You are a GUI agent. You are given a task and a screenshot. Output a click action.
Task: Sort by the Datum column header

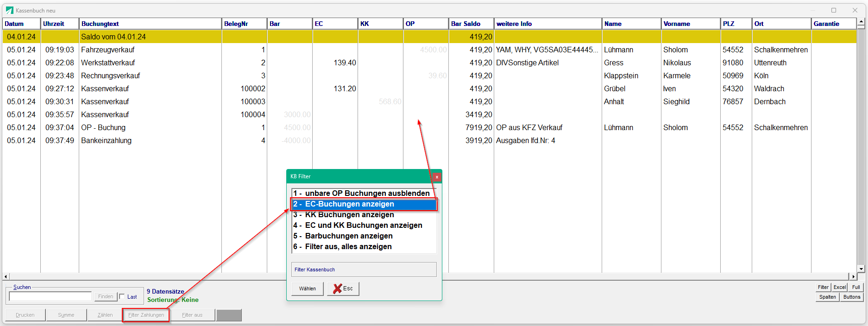point(22,24)
